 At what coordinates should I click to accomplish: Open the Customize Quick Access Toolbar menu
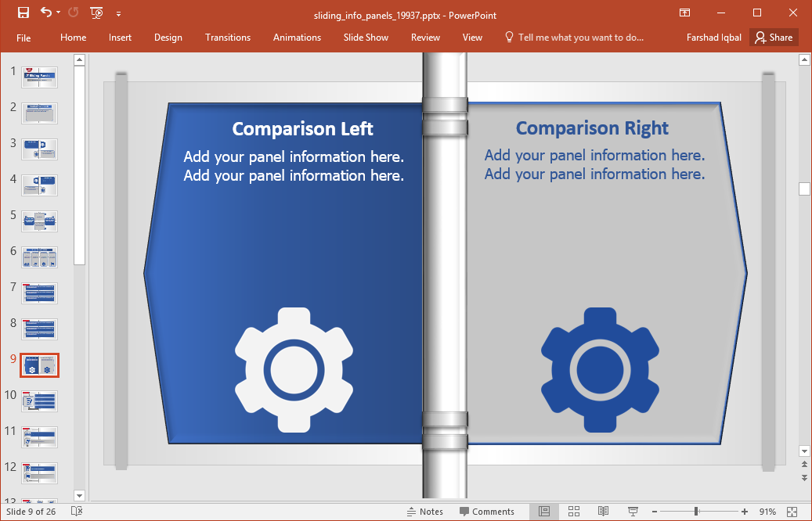click(x=118, y=13)
